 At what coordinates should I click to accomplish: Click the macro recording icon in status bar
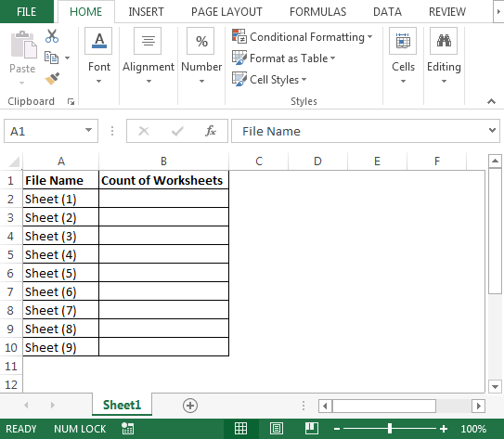[x=127, y=429]
